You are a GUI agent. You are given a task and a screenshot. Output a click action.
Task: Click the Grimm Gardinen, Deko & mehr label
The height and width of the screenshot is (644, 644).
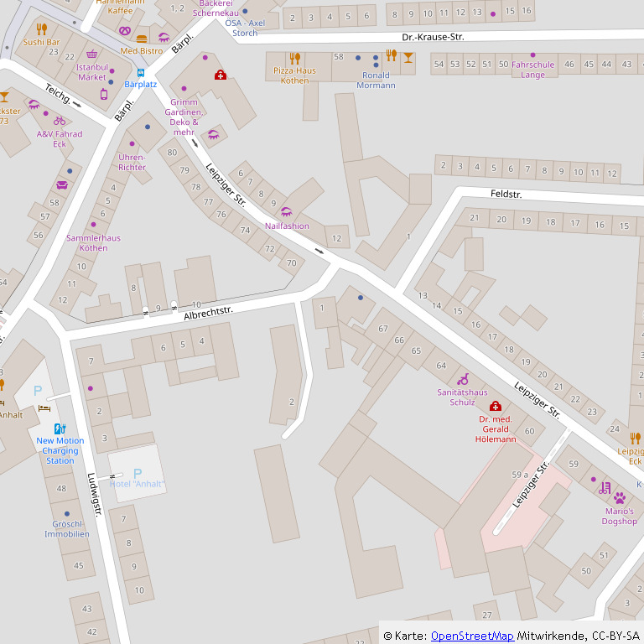coord(184,117)
